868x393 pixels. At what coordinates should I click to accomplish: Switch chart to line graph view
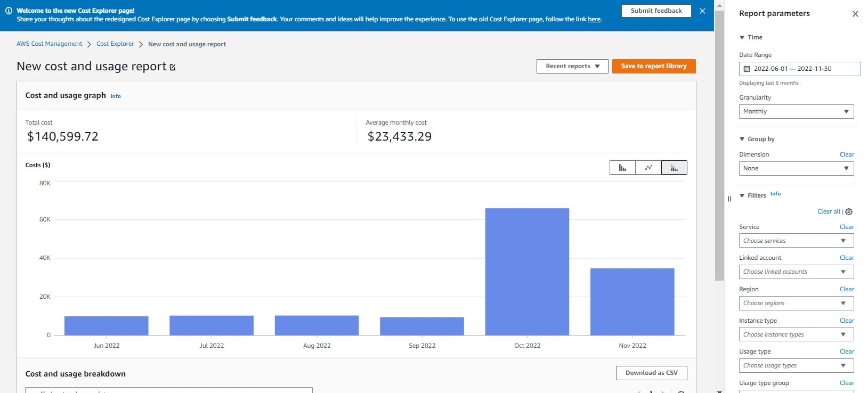click(x=648, y=168)
